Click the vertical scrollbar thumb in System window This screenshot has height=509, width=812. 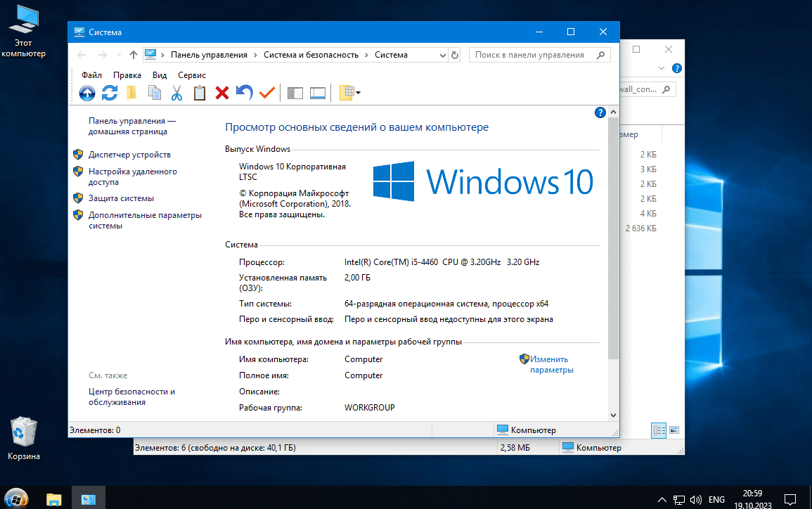(613, 238)
